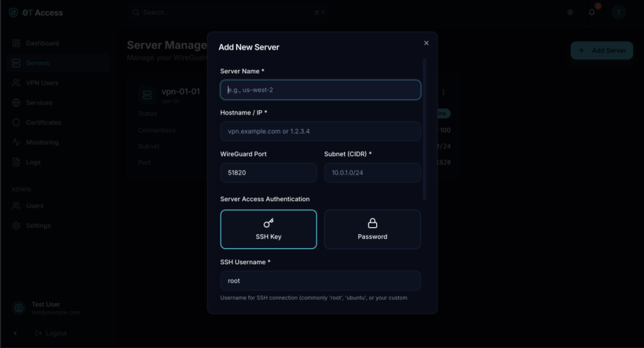Click the Dashboard icon in sidebar
The height and width of the screenshot is (348, 644).
(16, 43)
